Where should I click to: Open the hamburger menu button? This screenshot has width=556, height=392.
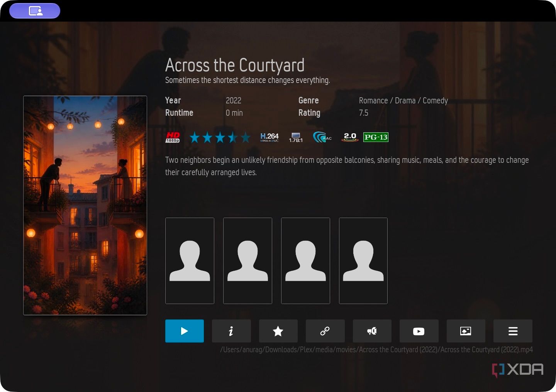tap(513, 331)
